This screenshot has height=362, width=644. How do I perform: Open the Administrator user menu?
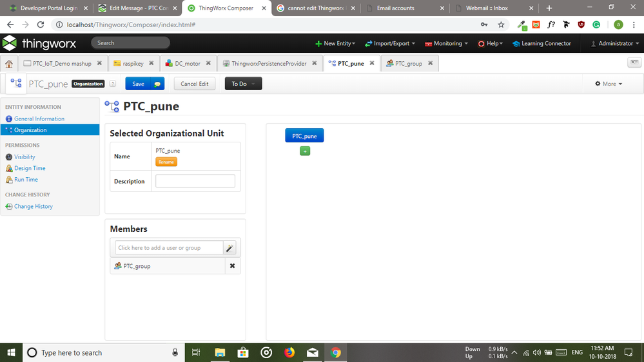[615, 44]
